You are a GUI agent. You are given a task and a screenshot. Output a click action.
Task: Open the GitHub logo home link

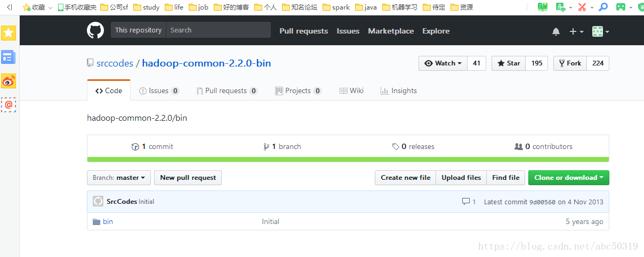(x=95, y=30)
